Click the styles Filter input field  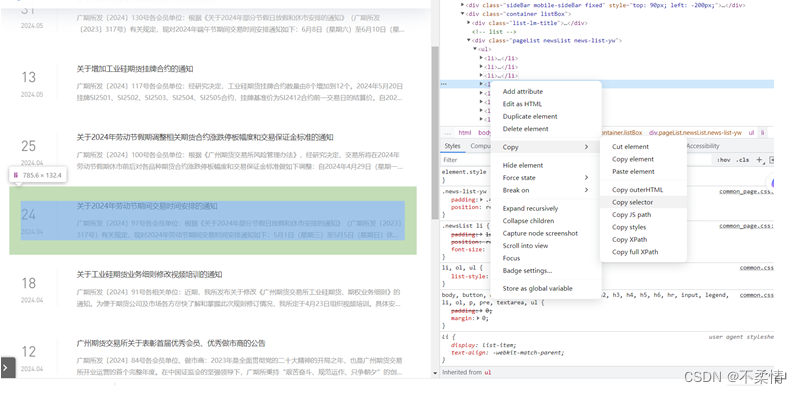click(x=466, y=160)
